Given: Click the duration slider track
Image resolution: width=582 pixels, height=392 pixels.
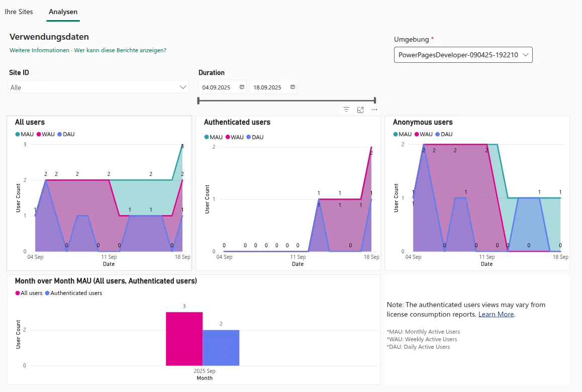Looking at the screenshot, I should point(286,100).
